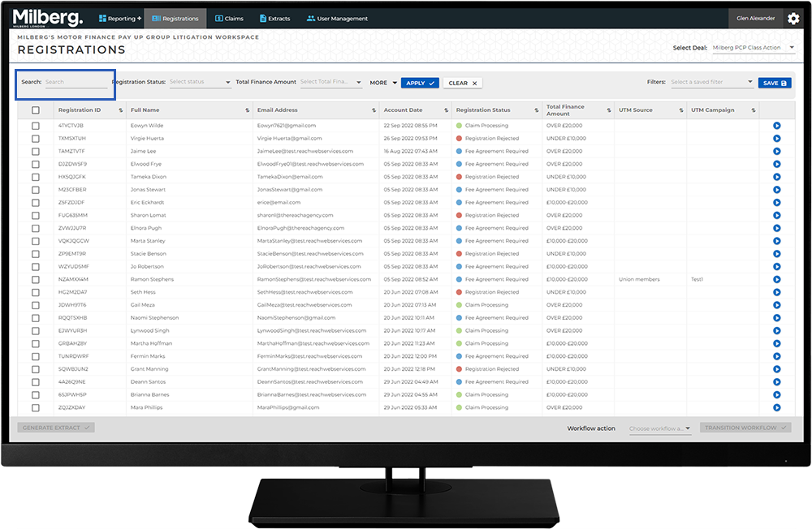
Task: Click the arrow icon for Eowyn Wilde's row
Action: point(776,126)
